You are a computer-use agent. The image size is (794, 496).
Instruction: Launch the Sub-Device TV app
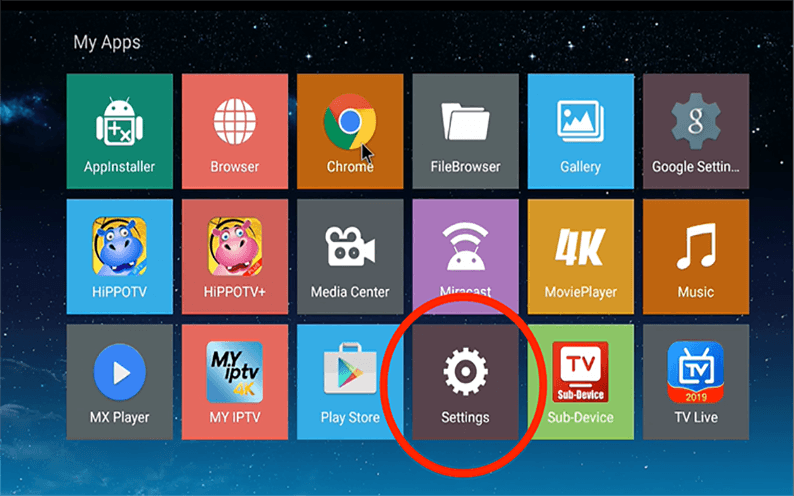581,382
